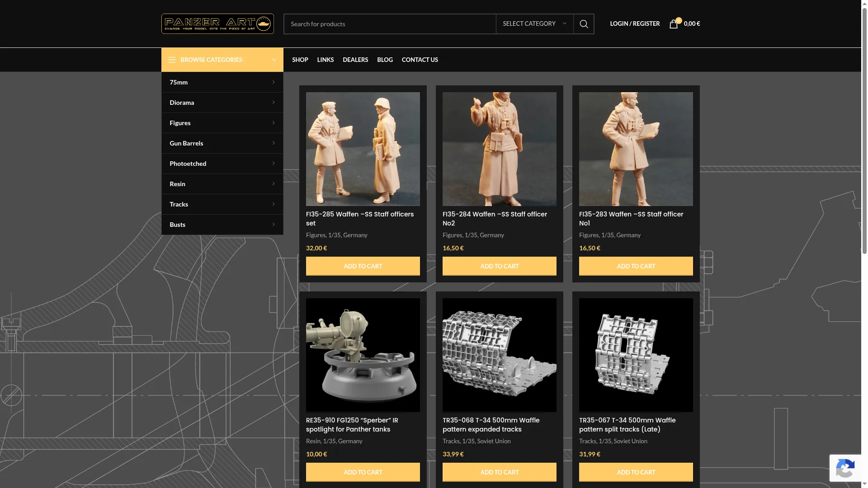Screen dimensions: 868x488
Task: Collapse Browse Categories with its chevron
Action: point(274,60)
